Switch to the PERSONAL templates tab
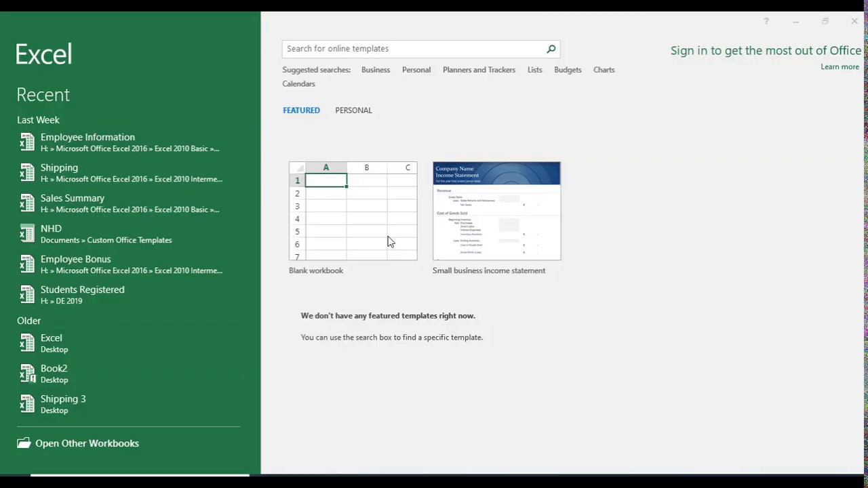The image size is (868, 488). coord(353,110)
